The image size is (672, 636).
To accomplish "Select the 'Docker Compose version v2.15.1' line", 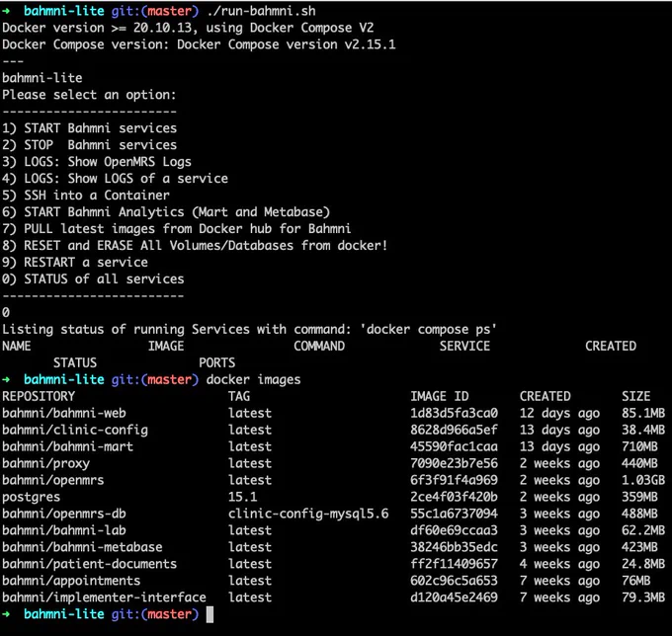I will [x=199, y=44].
